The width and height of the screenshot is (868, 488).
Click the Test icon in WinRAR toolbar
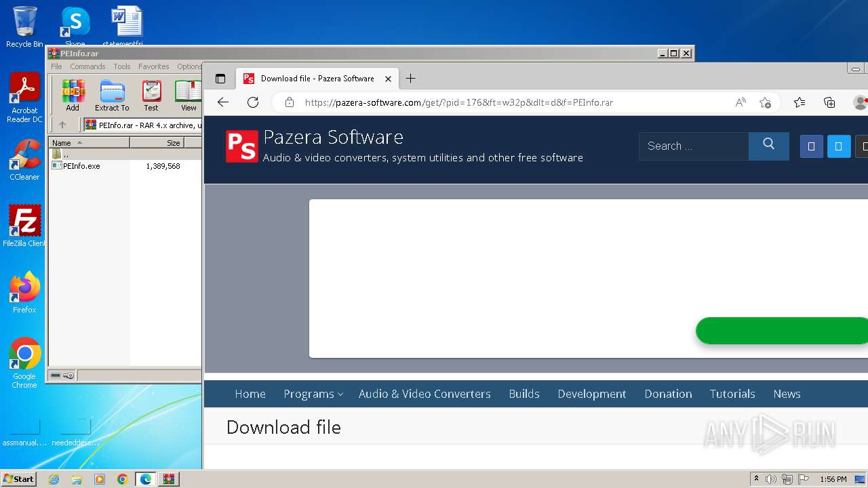tap(151, 96)
